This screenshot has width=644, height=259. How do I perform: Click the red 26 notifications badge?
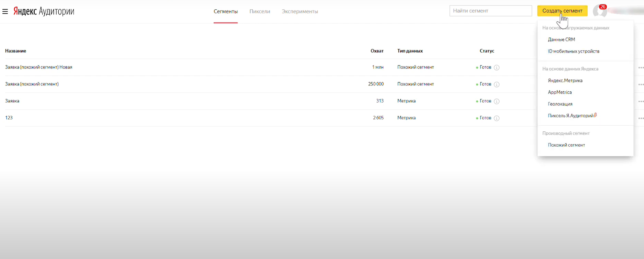[x=603, y=7]
